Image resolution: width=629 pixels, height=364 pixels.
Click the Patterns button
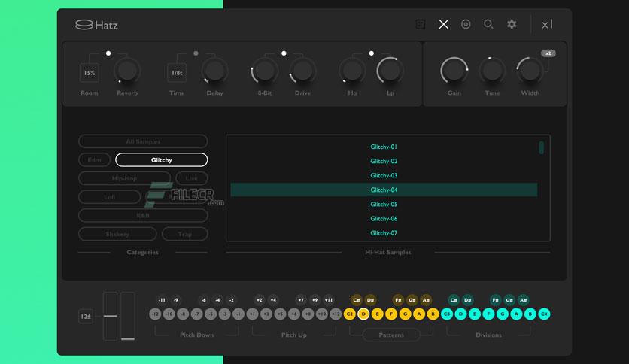391,335
